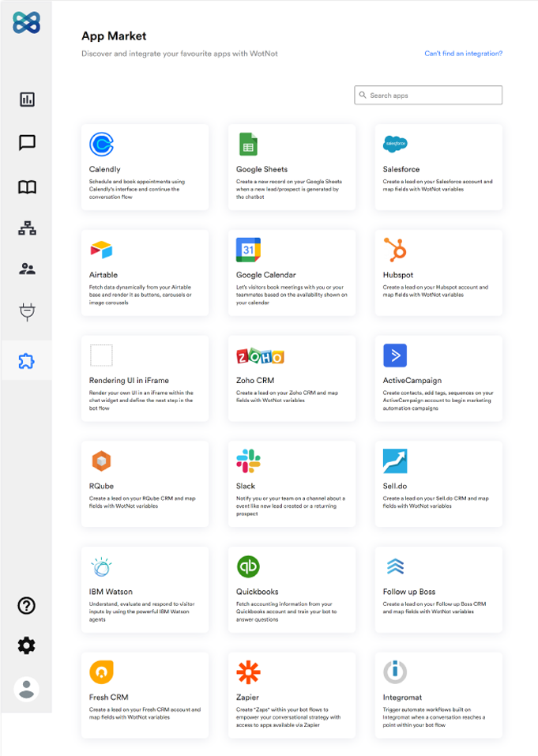Open the help question mark icon
The height and width of the screenshot is (756, 538).
tap(27, 606)
